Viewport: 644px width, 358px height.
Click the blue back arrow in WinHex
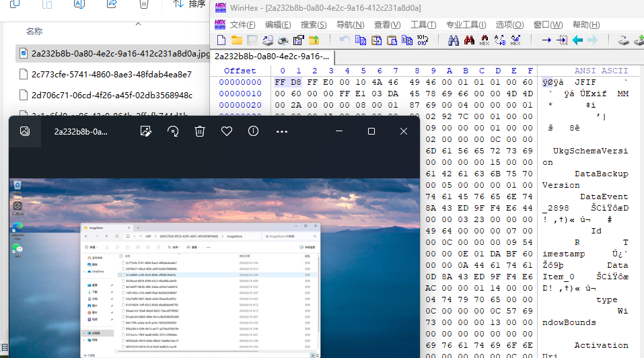[577, 40]
